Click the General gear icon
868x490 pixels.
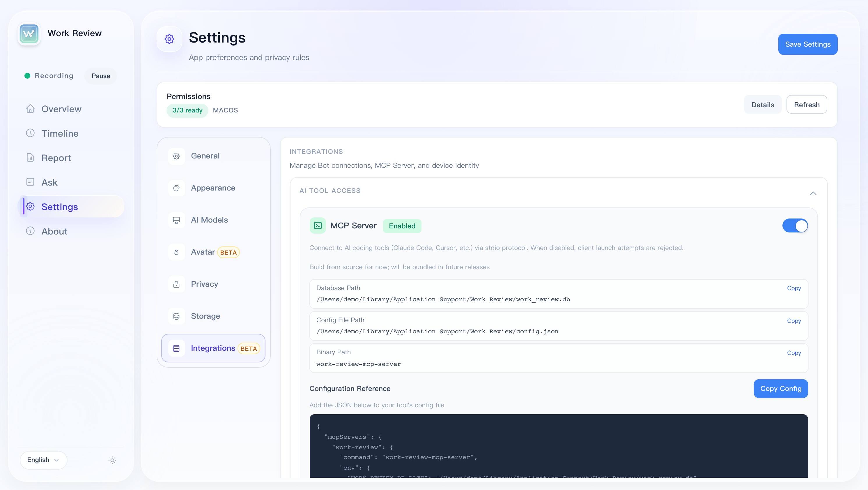(176, 156)
